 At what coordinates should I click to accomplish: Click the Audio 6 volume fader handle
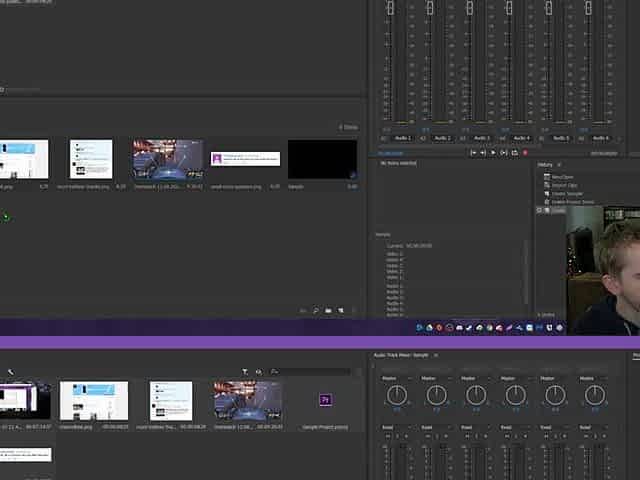(x=588, y=7)
